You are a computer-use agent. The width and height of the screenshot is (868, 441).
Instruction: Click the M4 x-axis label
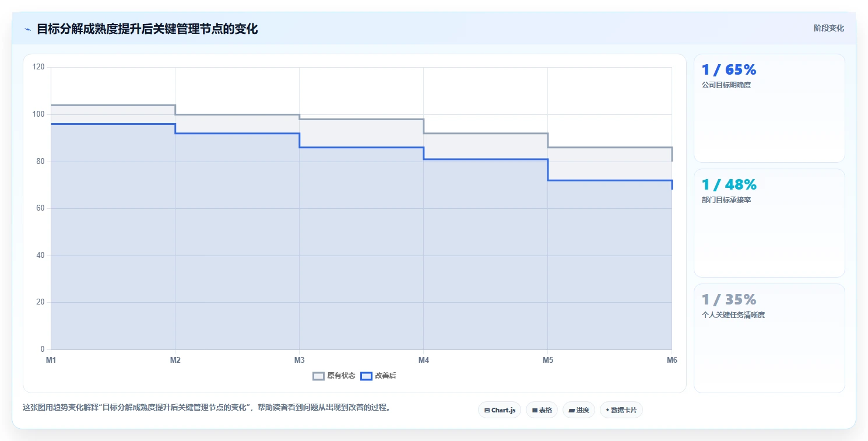click(x=424, y=360)
